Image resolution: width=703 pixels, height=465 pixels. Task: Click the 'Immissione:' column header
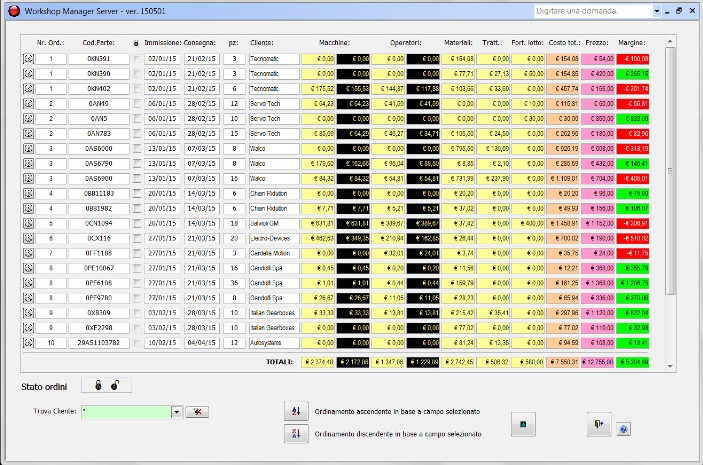163,43
